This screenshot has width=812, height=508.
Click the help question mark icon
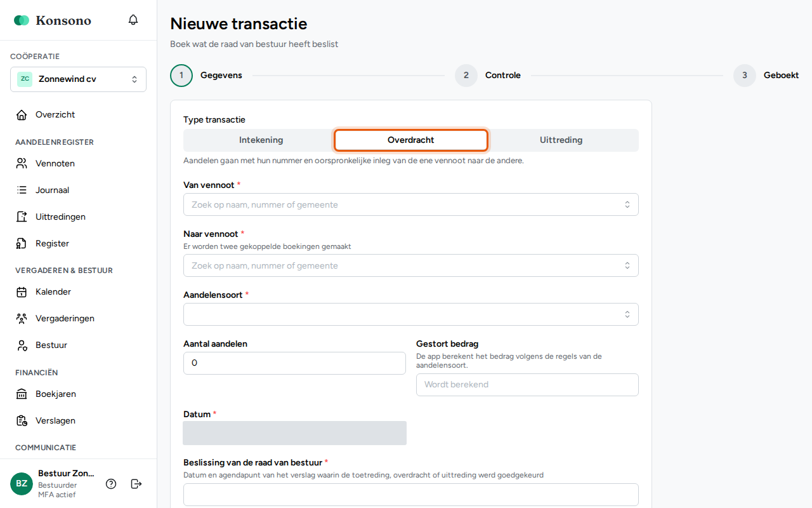[x=111, y=484]
